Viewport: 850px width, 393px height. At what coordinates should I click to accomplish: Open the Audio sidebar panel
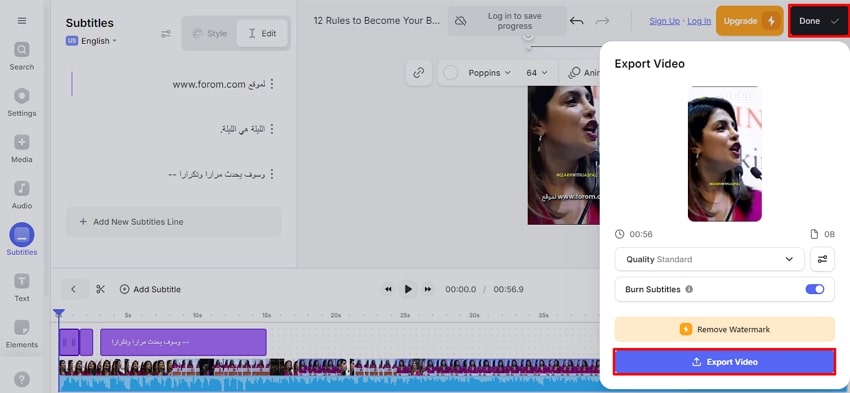coord(22,195)
